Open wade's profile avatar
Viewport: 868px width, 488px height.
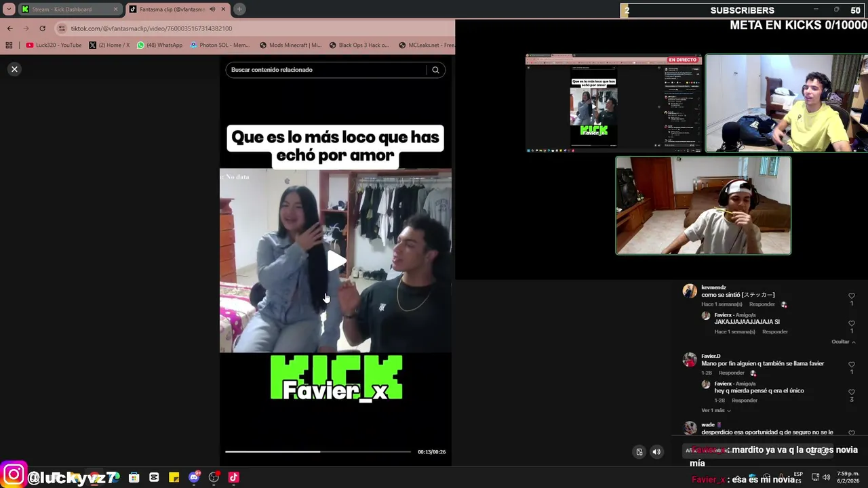click(x=690, y=428)
